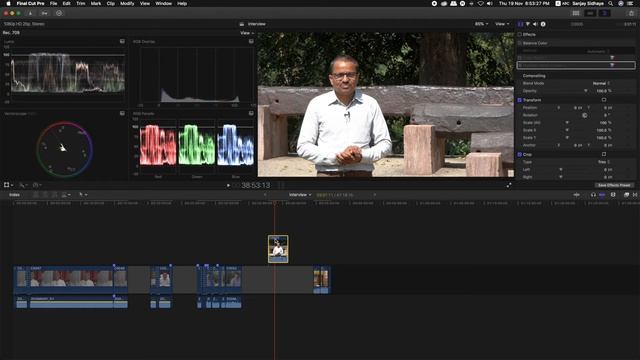Open the Apple menu
The width and height of the screenshot is (640, 360).
[x=8, y=3]
